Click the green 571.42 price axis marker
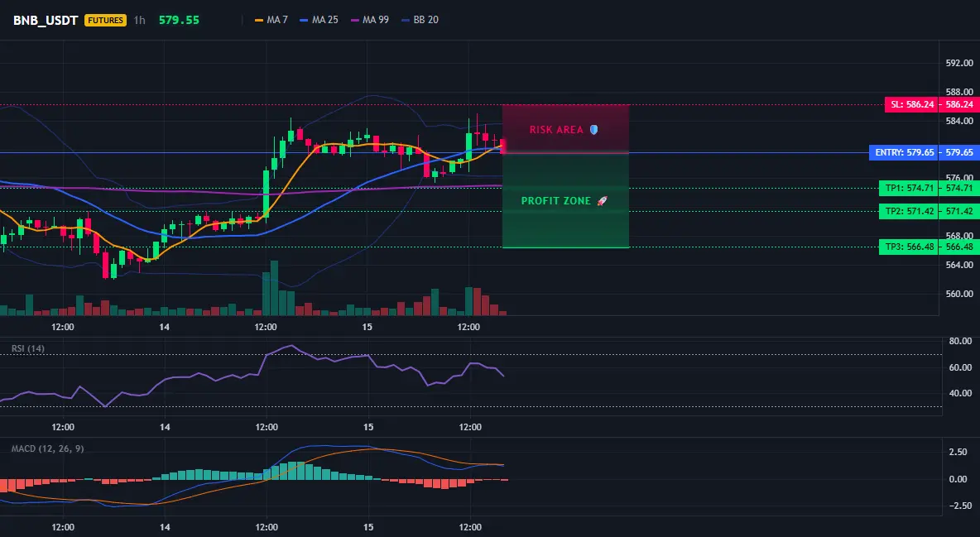The image size is (980, 537). pyautogui.click(x=959, y=211)
